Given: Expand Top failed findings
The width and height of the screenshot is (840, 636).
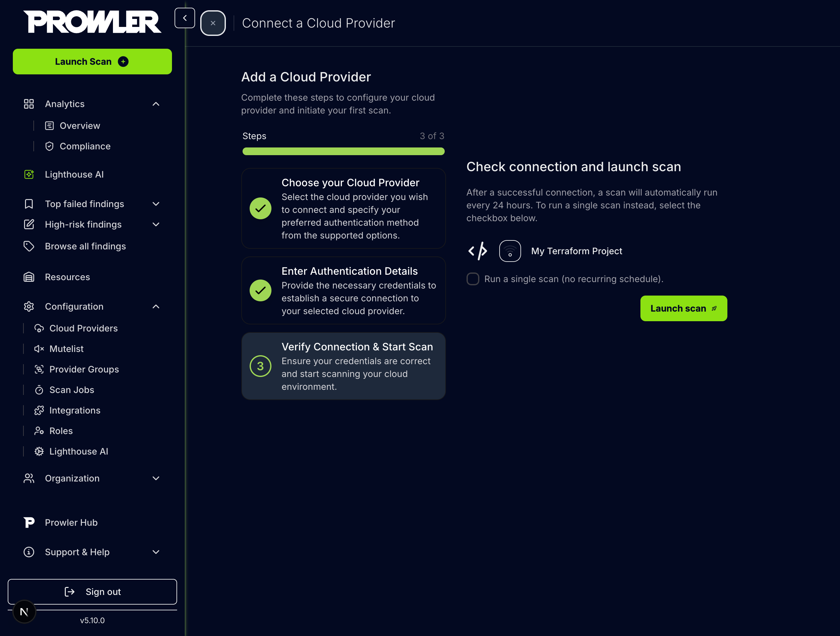Looking at the screenshot, I should click(x=156, y=204).
